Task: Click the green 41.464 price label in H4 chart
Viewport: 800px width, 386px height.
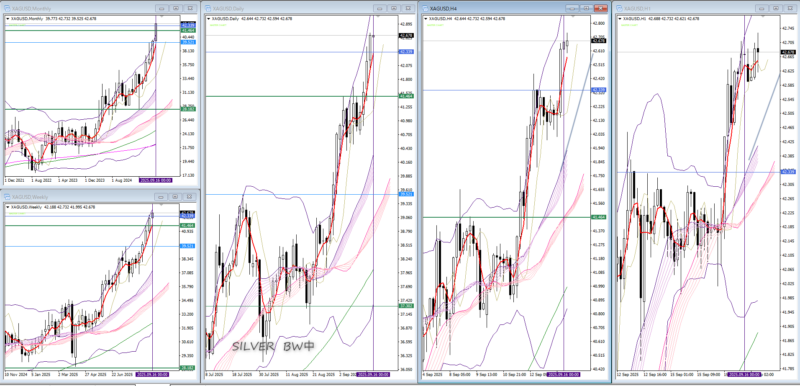Action: click(598, 217)
